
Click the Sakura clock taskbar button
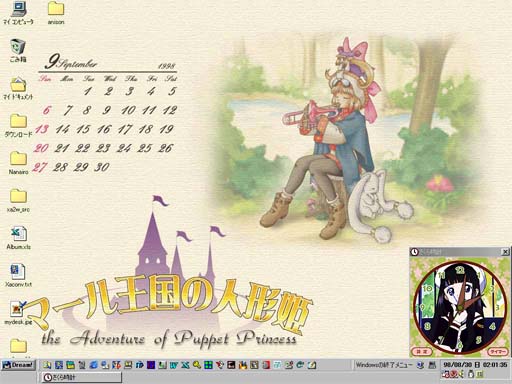[x=82, y=377]
